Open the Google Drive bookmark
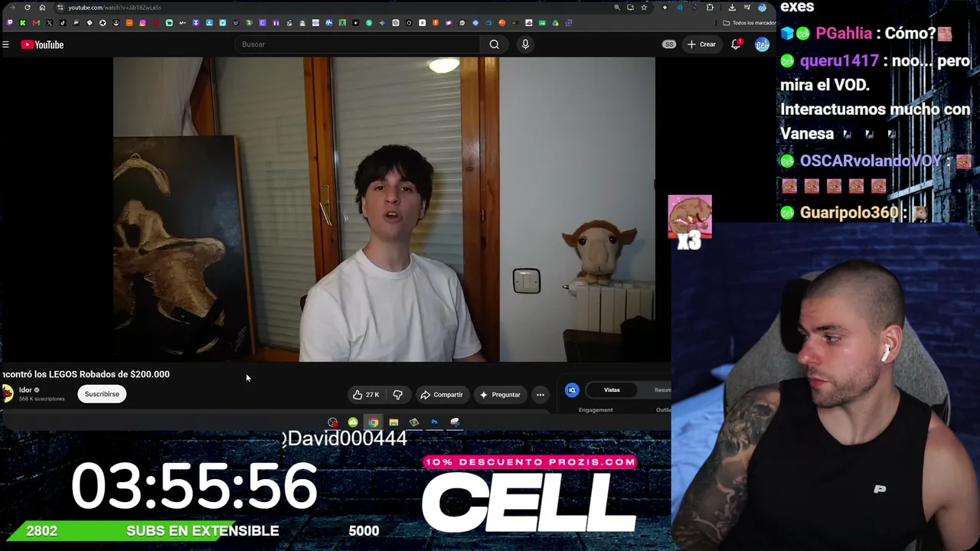 (555, 23)
